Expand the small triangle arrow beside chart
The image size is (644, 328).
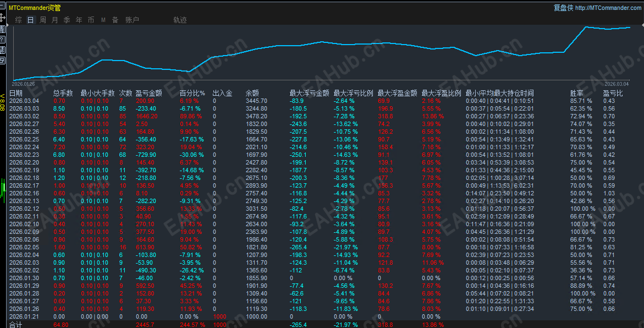6,25
